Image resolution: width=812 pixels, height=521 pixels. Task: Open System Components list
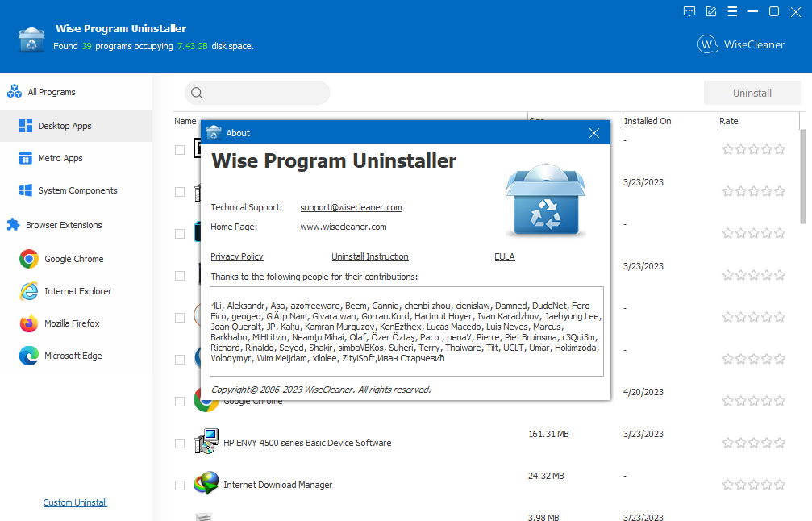[76, 190]
